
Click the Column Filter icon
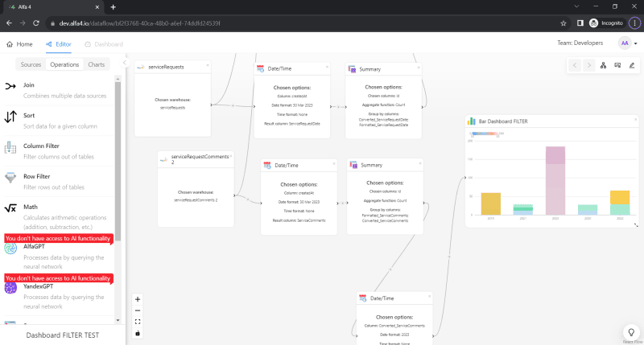click(x=10, y=147)
